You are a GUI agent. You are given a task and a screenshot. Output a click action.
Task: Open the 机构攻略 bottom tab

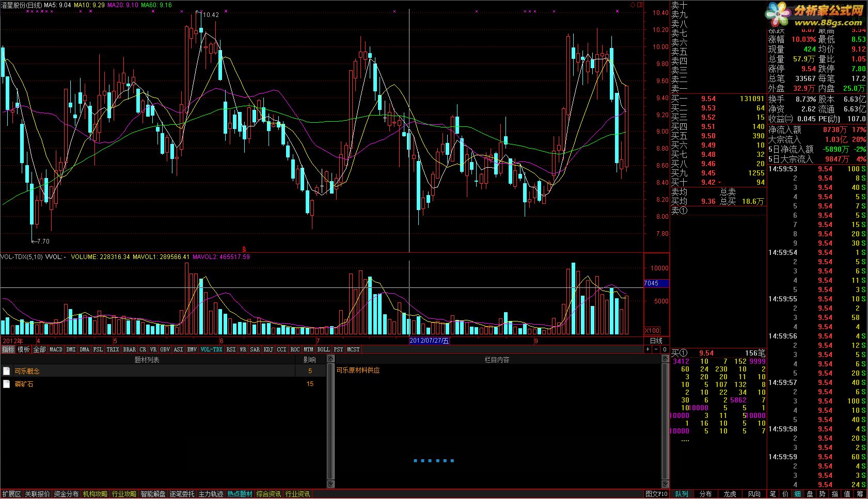(x=95, y=494)
